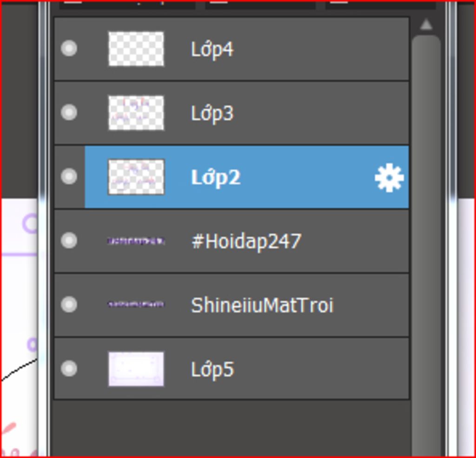
Task: Click the Lớp2 layer thumbnail
Action: coord(136,177)
